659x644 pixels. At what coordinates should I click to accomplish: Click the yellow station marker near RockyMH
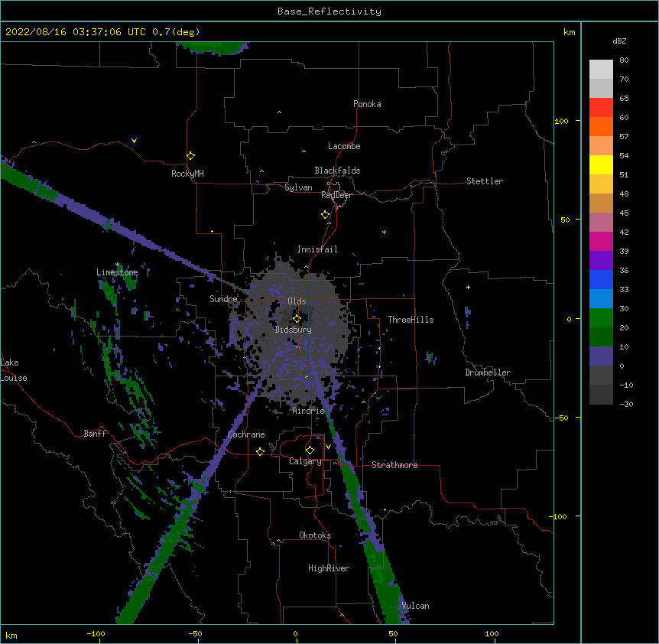coord(191,156)
